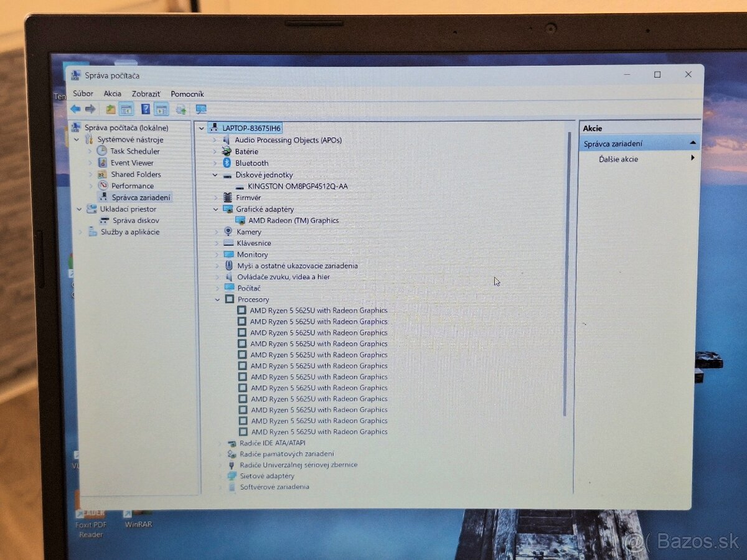Click the Up one level folder icon
Image resolution: width=747 pixels, height=560 pixels.
[x=110, y=109]
